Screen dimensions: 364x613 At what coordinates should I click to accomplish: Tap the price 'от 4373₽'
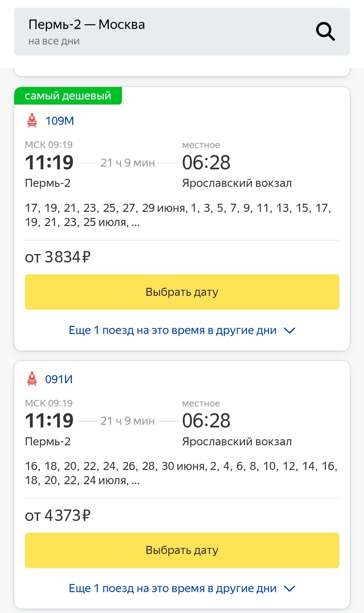[x=58, y=516]
